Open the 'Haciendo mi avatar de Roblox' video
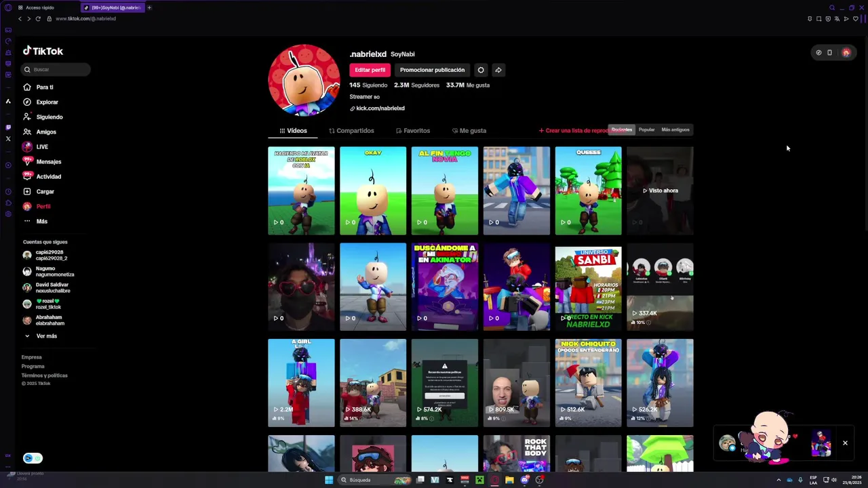The width and height of the screenshot is (868, 488). point(301,190)
